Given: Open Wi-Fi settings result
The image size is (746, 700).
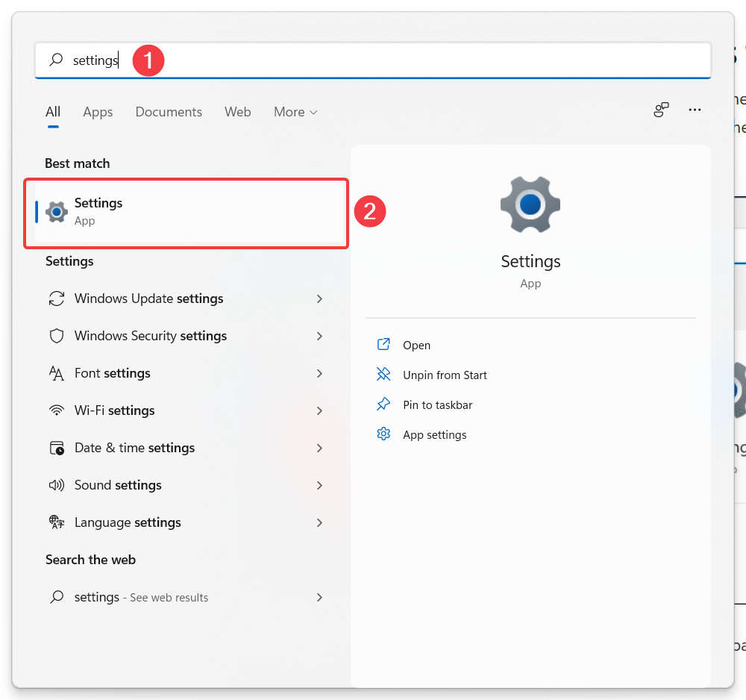Looking at the screenshot, I should point(186,410).
